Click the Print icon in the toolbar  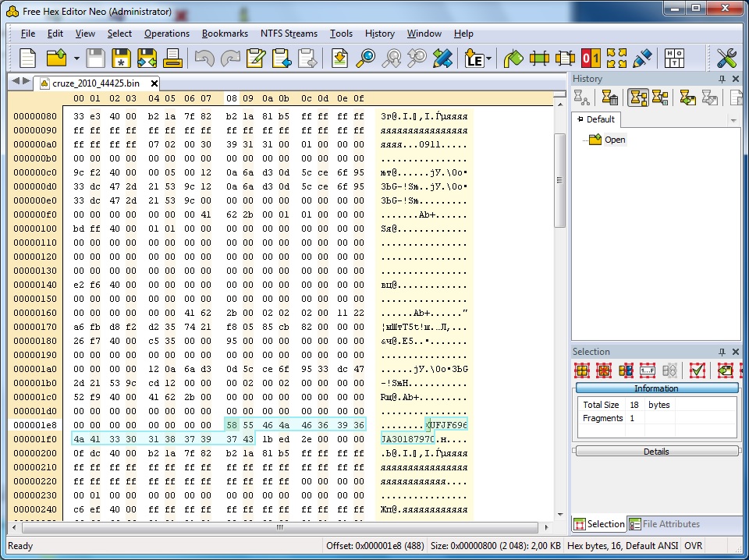(x=172, y=58)
